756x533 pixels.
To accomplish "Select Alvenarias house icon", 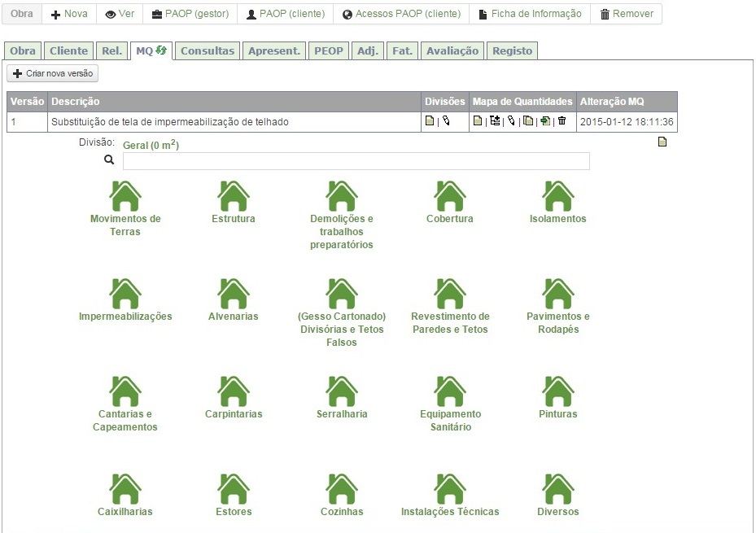I will point(234,294).
